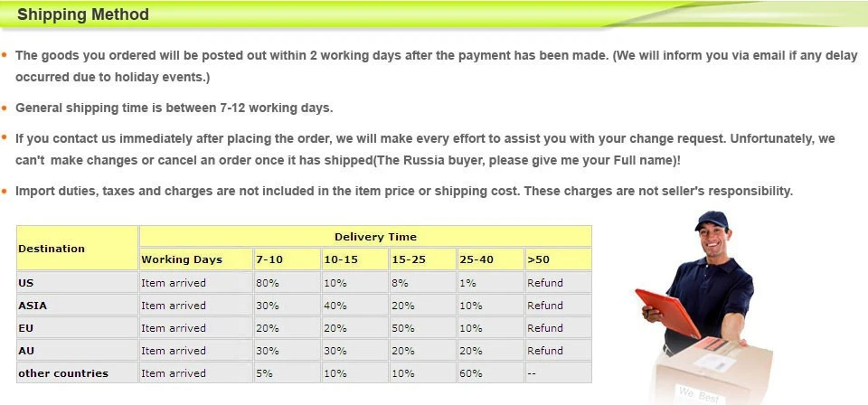Click the 10-15 days column header
This screenshot has height=405, width=868.
[354, 259]
